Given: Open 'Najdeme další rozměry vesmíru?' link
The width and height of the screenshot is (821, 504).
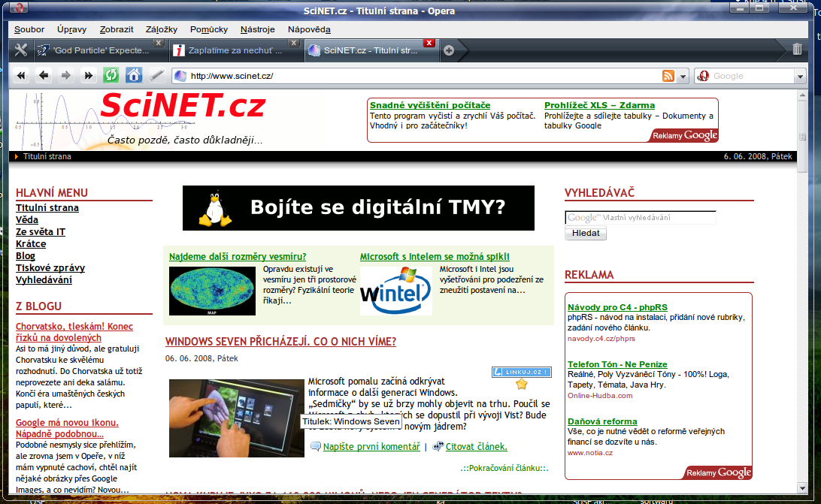Looking at the screenshot, I should [238, 256].
